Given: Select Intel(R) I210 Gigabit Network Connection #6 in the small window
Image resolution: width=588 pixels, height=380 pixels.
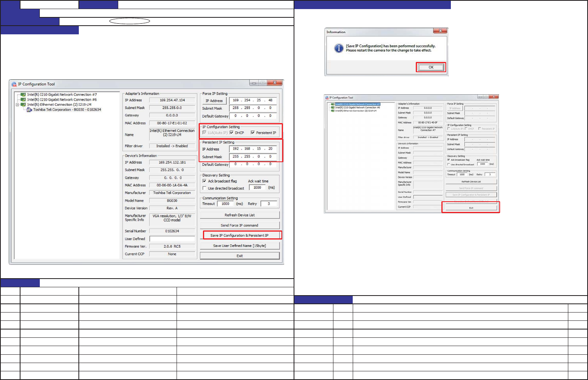Looking at the screenshot, I should click(x=358, y=107).
